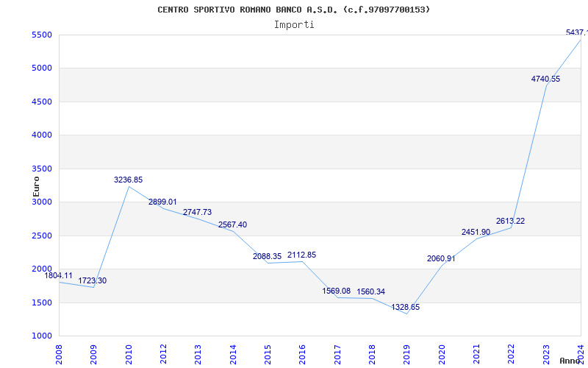Image resolution: width=588 pixels, height=368 pixels.
Task: Click x-axis year 2008
Action: tap(59, 355)
